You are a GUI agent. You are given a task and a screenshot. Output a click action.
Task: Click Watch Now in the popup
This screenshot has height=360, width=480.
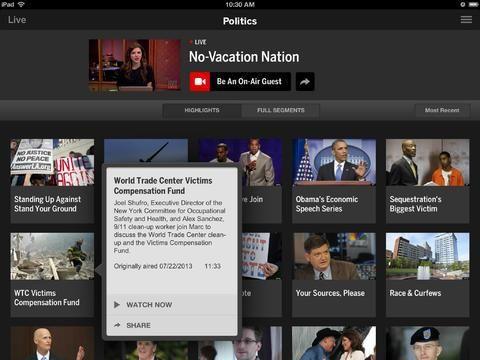point(172,305)
